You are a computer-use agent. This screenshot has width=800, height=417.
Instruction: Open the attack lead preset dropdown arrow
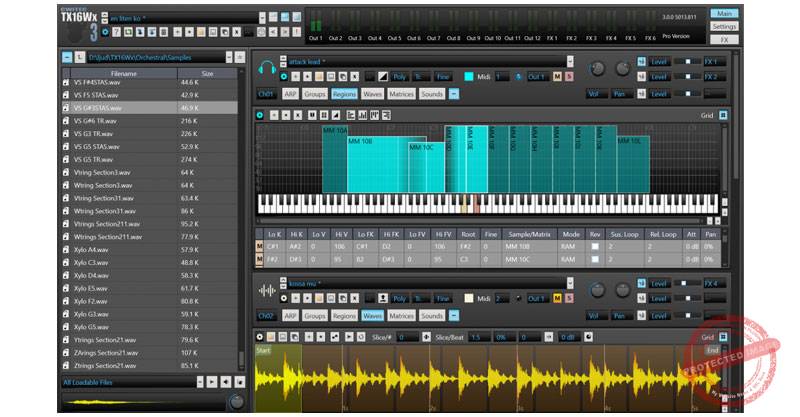[569, 62]
